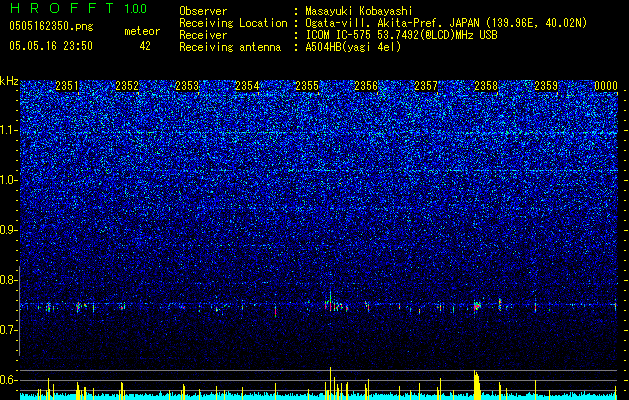
Task: Click the 0.7 frequency axis label
Action: pos(9,330)
